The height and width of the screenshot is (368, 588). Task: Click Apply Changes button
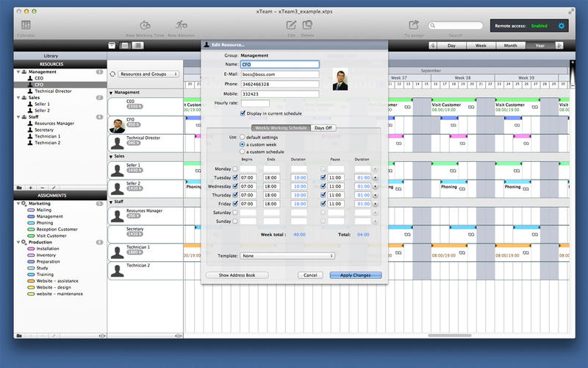[x=356, y=275]
